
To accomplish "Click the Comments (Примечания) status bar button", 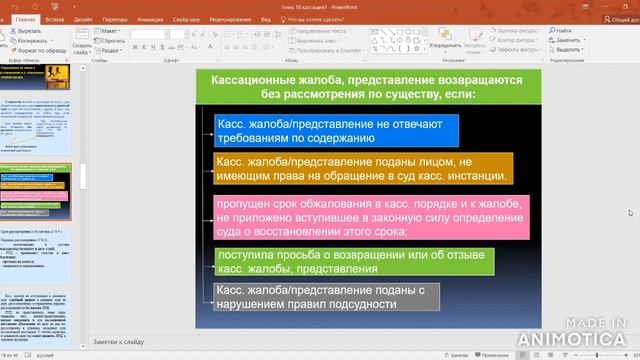I will [492, 355].
